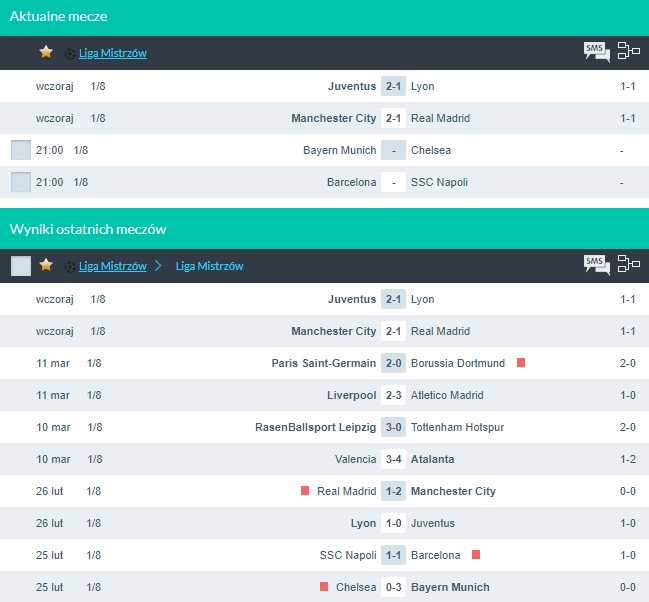
Task: Click the 2-0 score of Paris Saint-Germain match
Action: pyautogui.click(x=393, y=363)
